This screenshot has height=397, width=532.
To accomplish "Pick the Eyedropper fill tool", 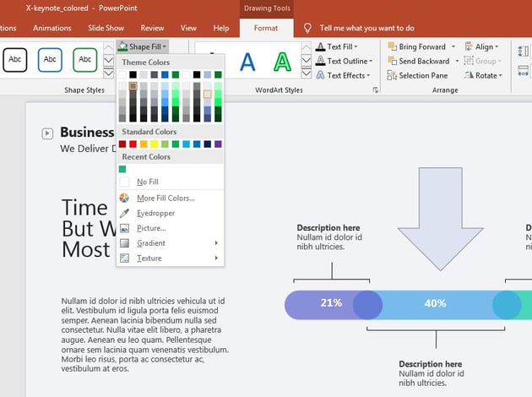I will click(x=155, y=213).
